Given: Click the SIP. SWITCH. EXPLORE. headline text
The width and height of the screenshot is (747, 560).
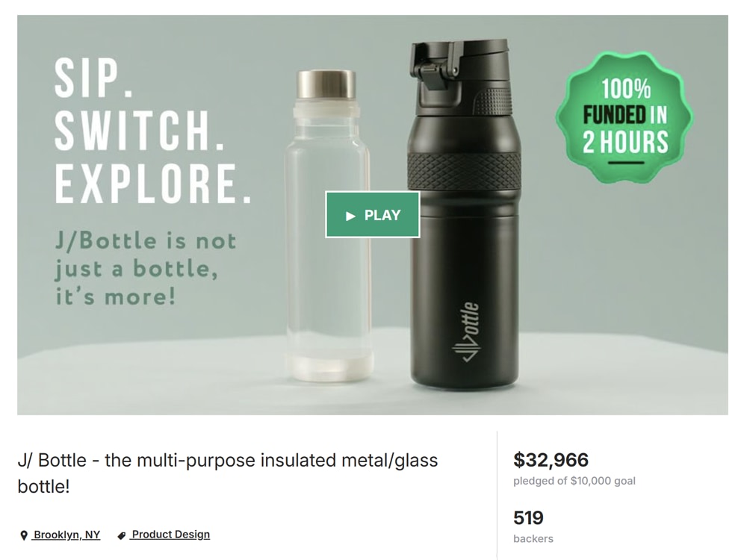Looking at the screenshot, I should coord(152,131).
